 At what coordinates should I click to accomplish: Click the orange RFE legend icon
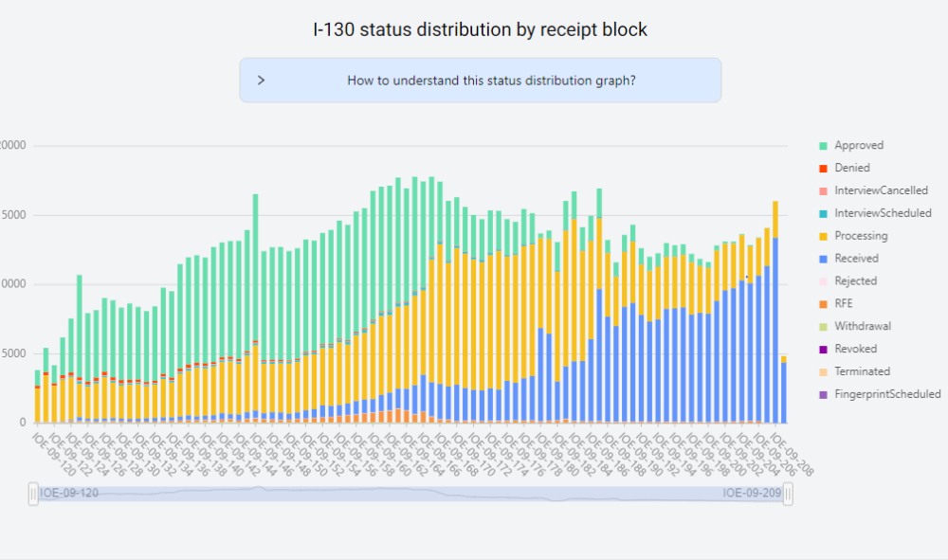click(823, 304)
